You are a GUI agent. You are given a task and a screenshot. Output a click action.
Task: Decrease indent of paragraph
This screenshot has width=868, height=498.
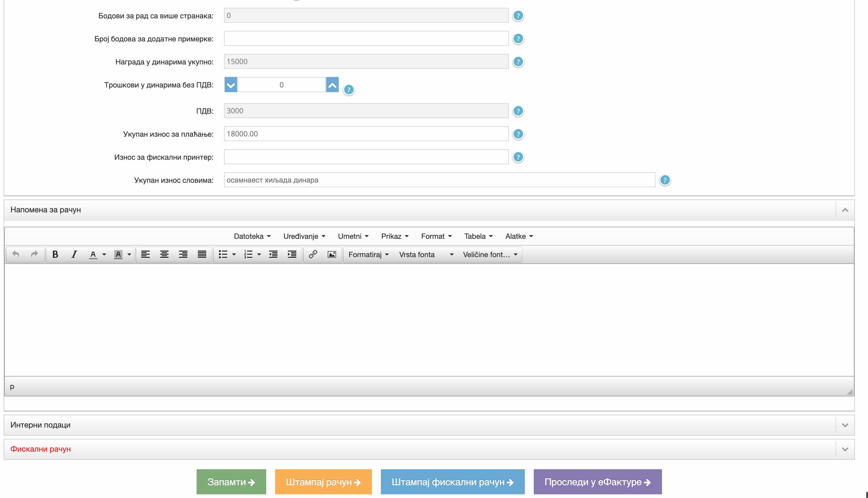273,254
